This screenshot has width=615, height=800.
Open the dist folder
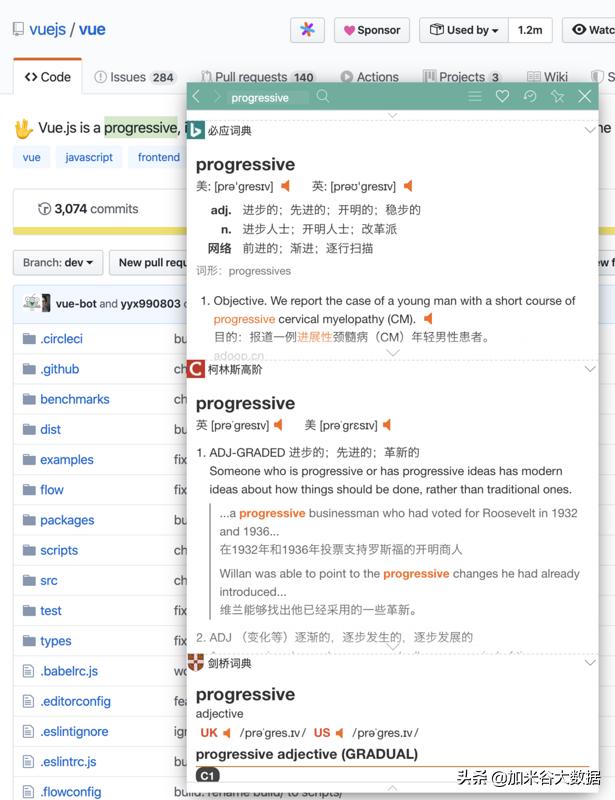[50, 430]
